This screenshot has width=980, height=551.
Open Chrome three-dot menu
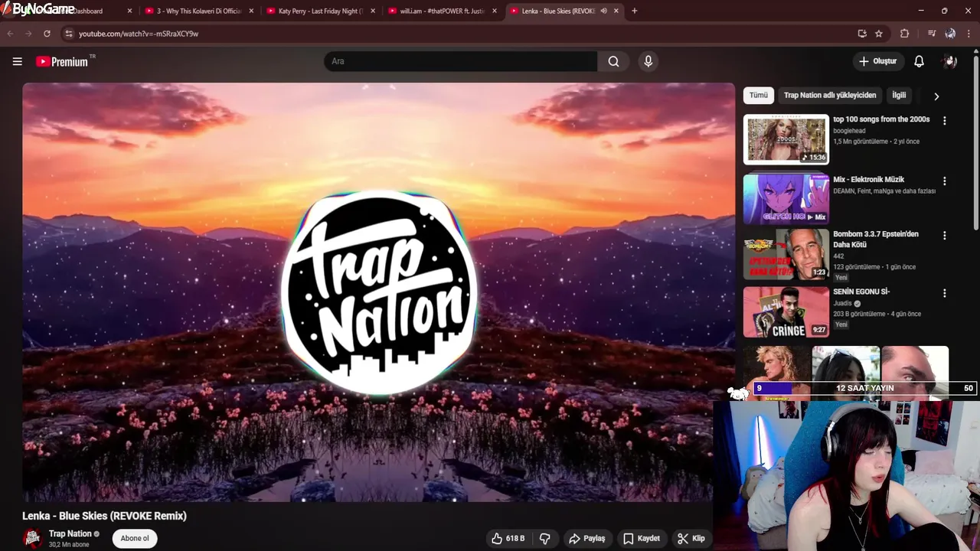point(969,34)
